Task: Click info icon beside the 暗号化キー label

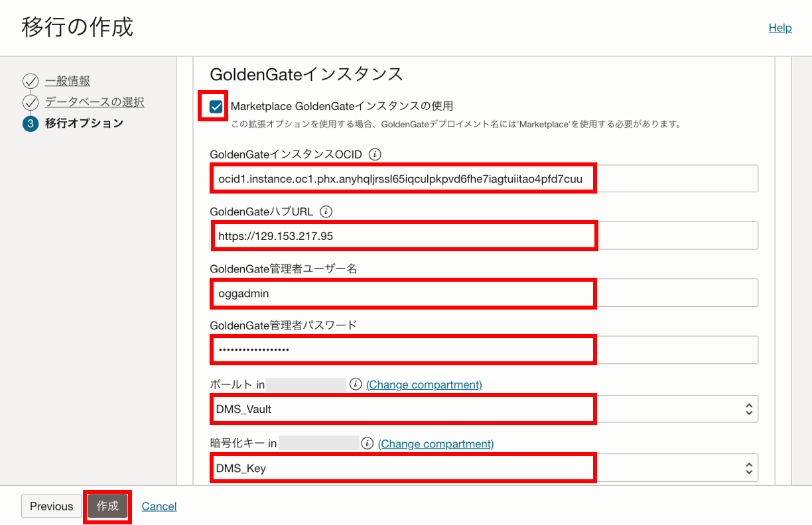Action: pos(368,443)
